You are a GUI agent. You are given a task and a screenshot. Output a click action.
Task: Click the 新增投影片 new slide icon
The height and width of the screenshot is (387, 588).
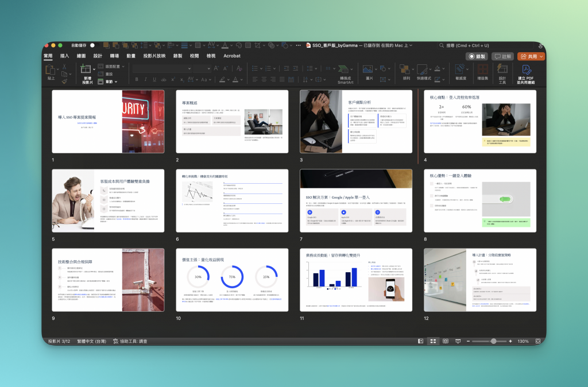pos(86,69)
